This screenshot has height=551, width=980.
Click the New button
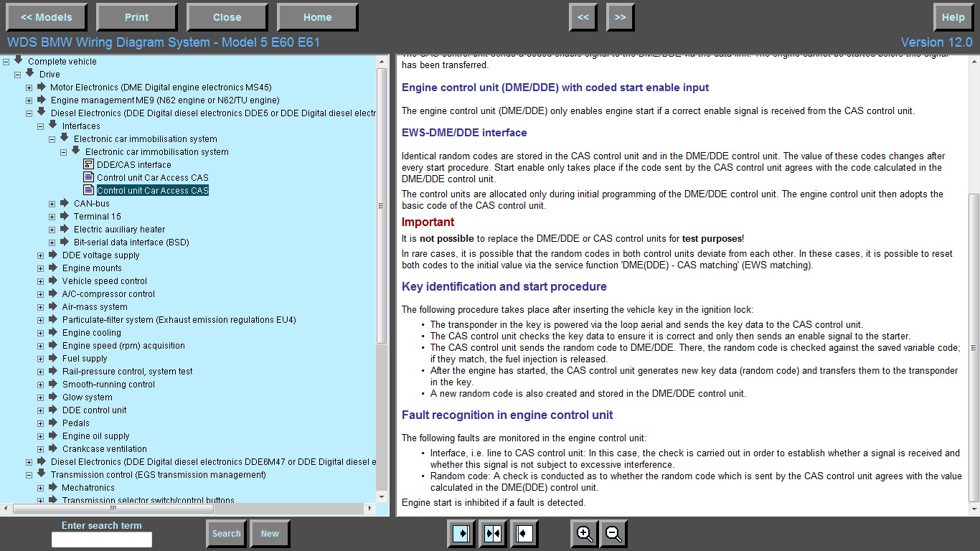(x=270, y=534)
